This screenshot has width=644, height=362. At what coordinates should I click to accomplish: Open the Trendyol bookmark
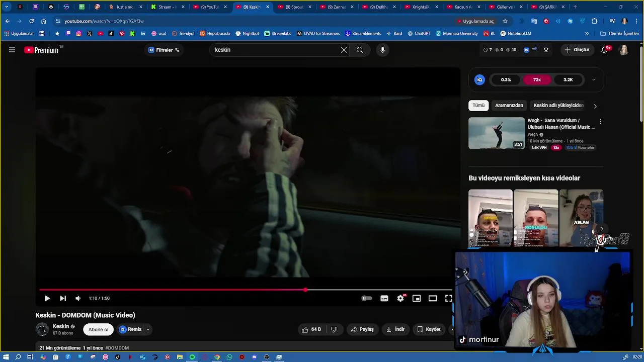(x=183, y=34)
